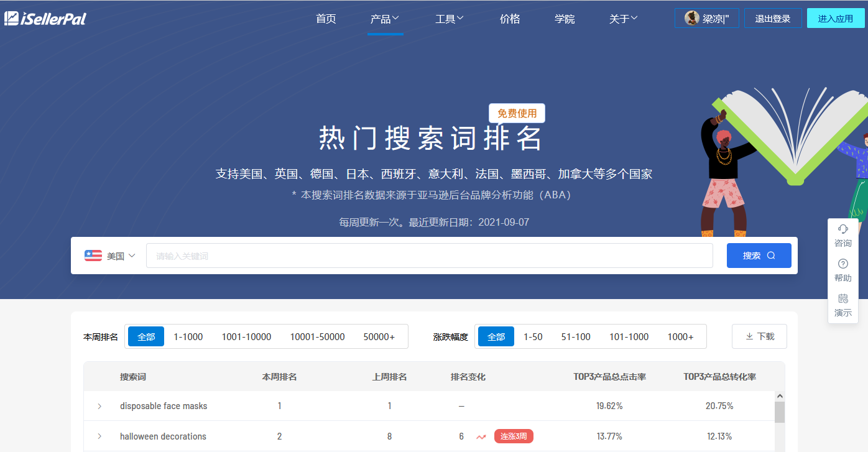Select rank range 10001-50000
The width and height of the screenshot is (868, 452).
coord(318,336)
